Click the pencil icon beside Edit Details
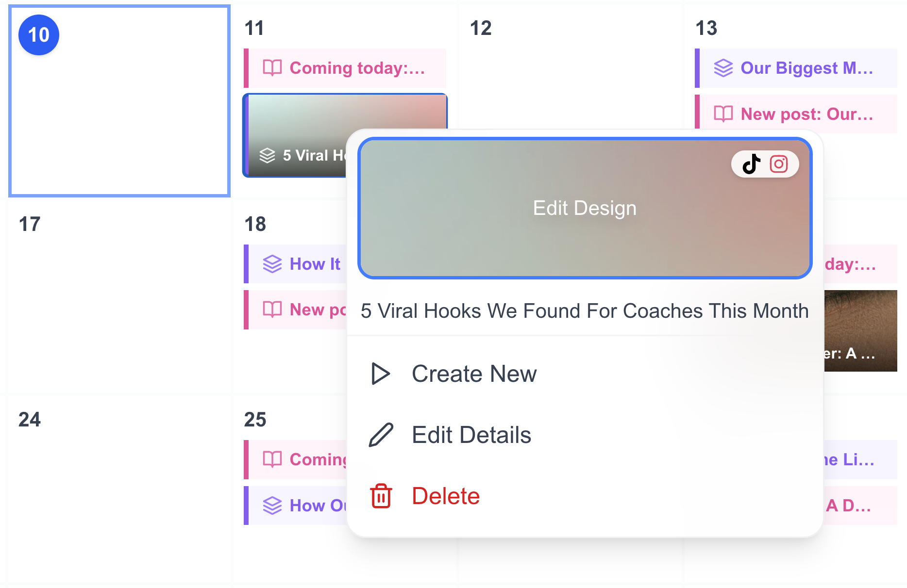This screenshot has width=907, height=588. [381, 435]
